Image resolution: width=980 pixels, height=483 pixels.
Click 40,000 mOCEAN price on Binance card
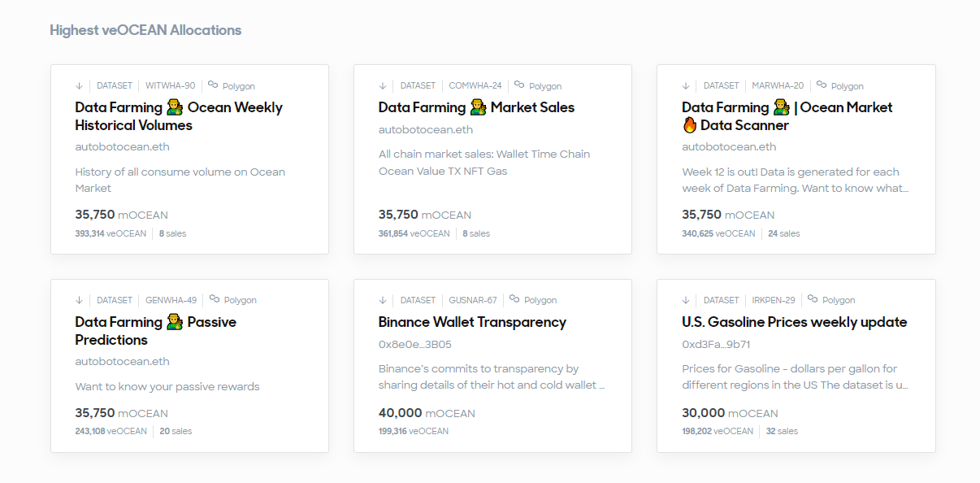426,413
